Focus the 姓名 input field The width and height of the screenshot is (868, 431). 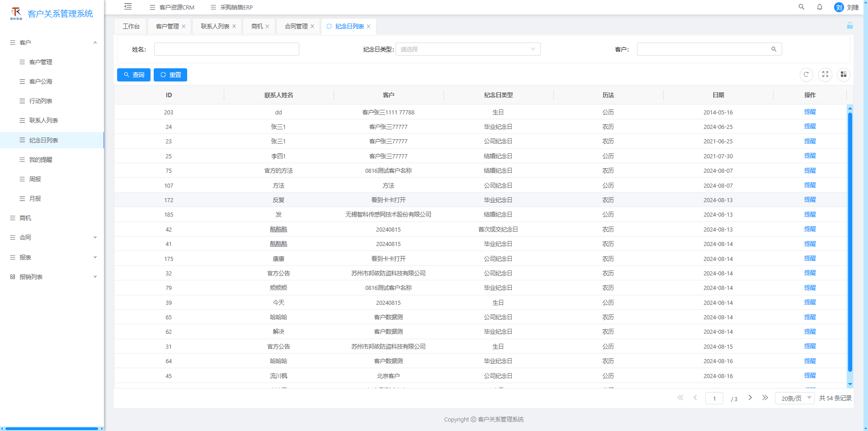[x=226, y=49]
